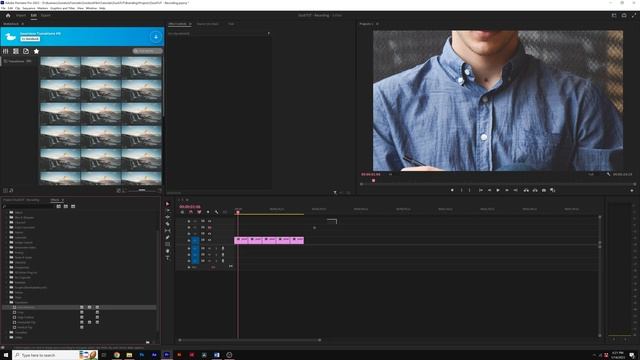The width and height of the screenshot is (640, 360).
Task: Select the Hand tool
Action: [167, 251]
